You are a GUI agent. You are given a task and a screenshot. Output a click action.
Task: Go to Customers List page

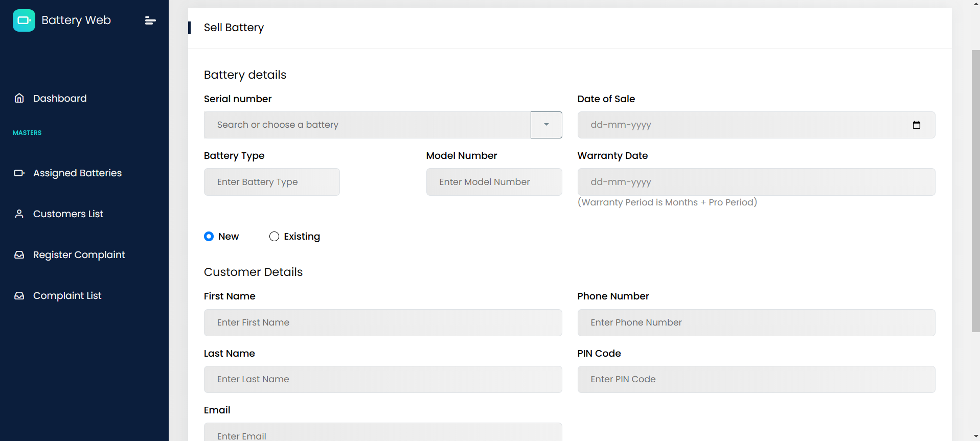[x=68, y=214]
